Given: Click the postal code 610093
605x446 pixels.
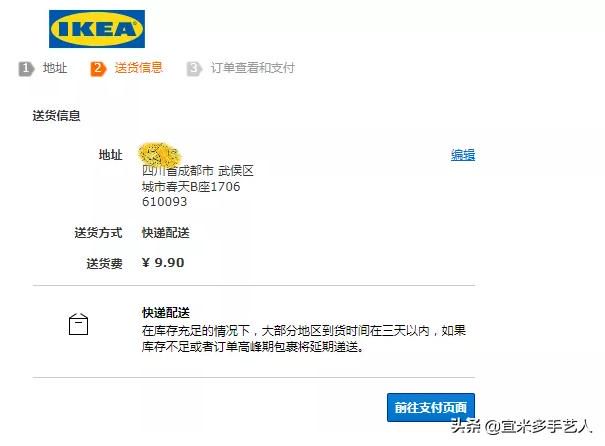Looking at the screenshot, I should pyautogui.click(x=164, y=201).
